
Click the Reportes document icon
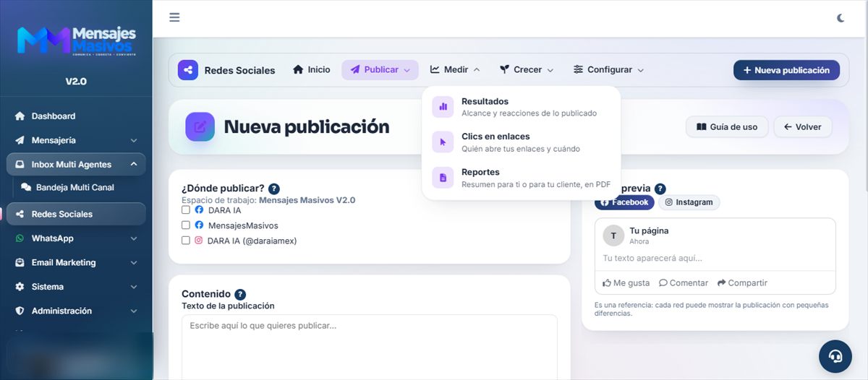[443, 178]
